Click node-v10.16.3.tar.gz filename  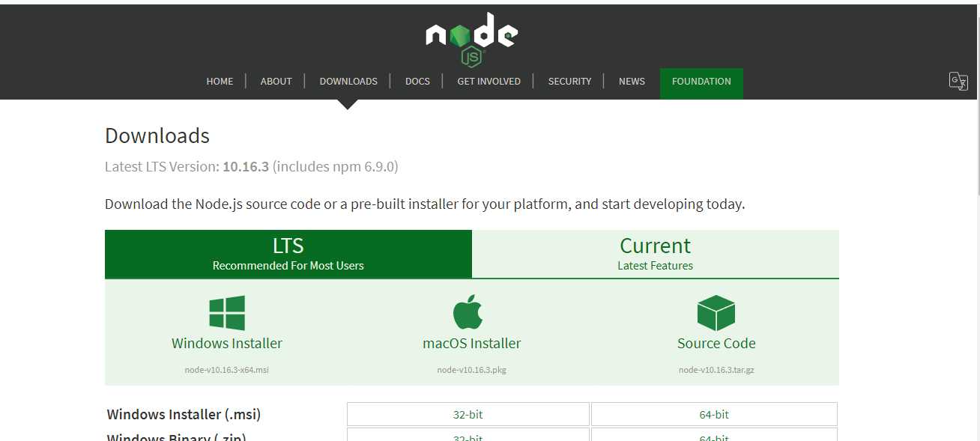click(716, 370)
